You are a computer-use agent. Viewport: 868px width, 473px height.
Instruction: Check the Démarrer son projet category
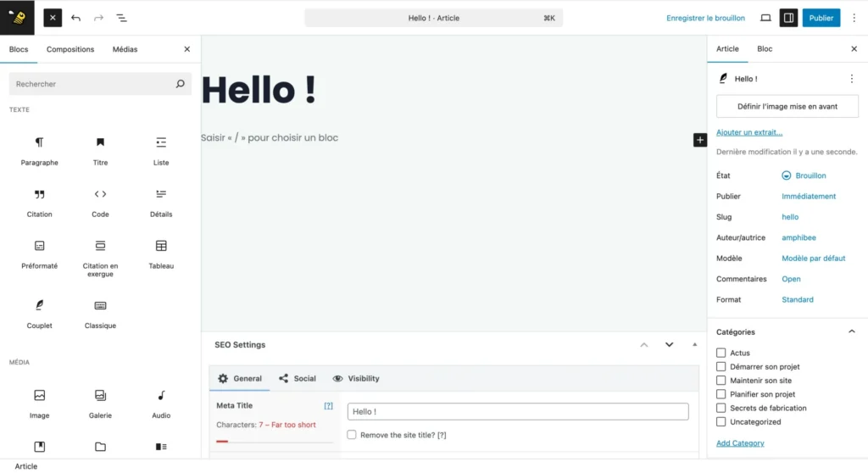point(721,367)
